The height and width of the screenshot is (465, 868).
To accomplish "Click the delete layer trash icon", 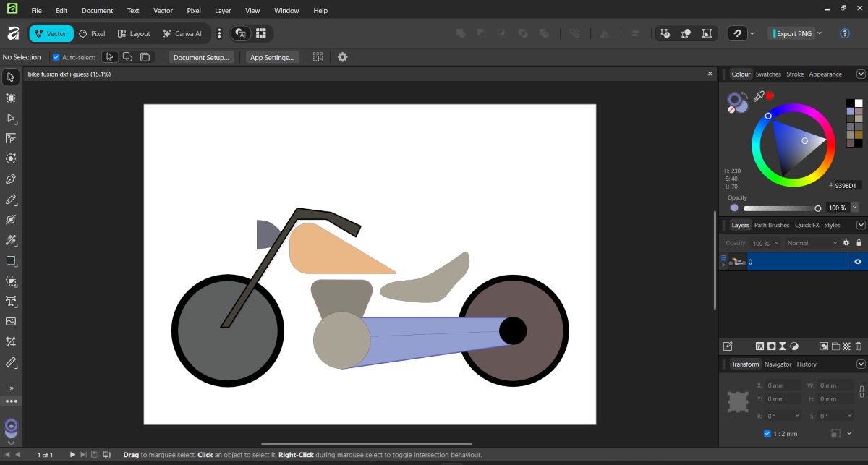I will (x=859, y=346).
